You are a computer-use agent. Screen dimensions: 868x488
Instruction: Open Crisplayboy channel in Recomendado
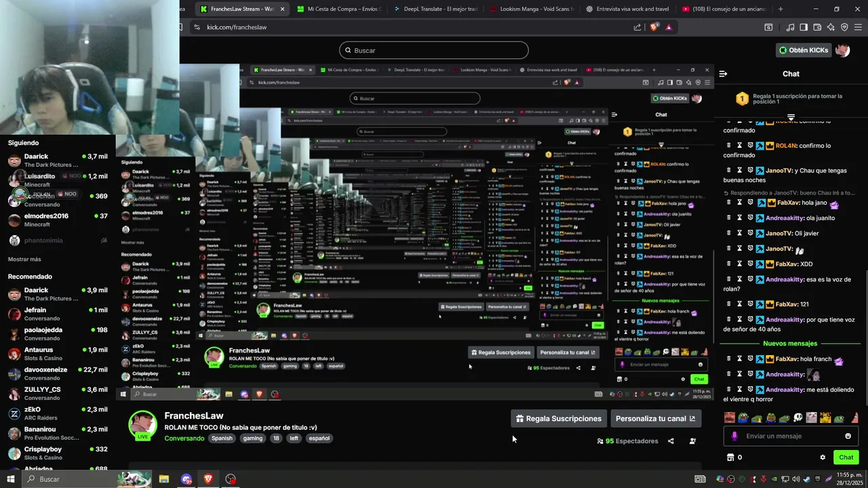point(58,453)
